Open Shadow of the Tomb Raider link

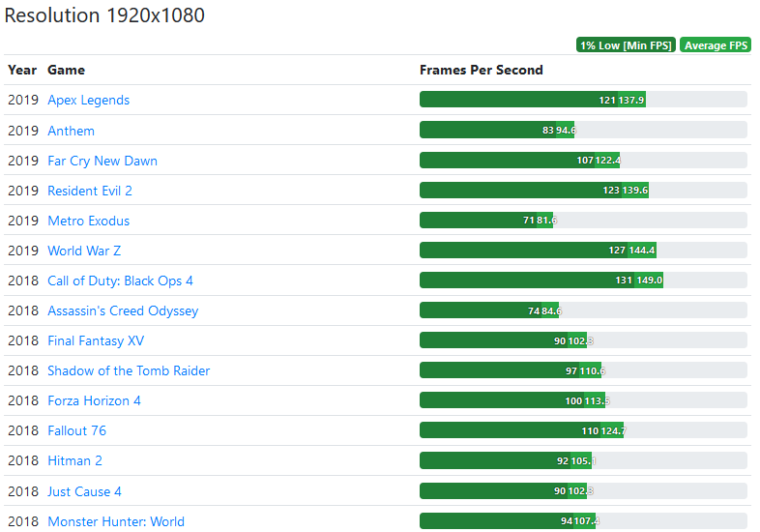click(129, 370)
